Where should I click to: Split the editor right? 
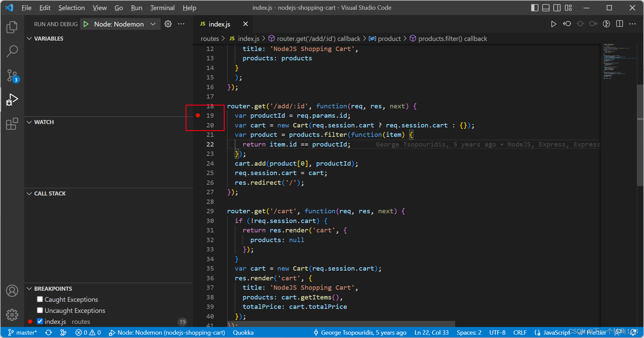620,24
